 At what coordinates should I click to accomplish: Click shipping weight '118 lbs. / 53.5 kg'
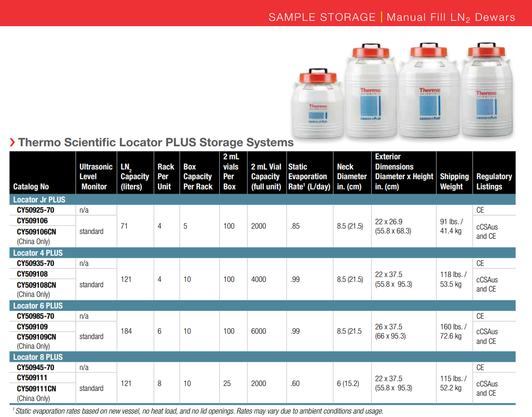453,279
